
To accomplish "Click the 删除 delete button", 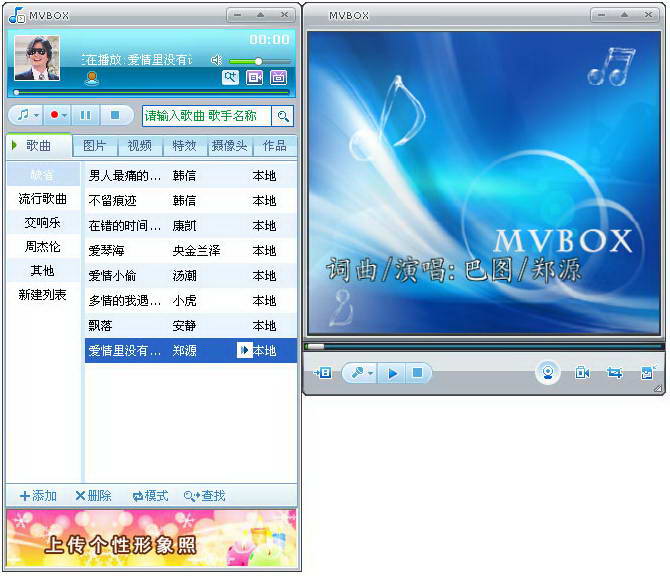I will point(93,496).
